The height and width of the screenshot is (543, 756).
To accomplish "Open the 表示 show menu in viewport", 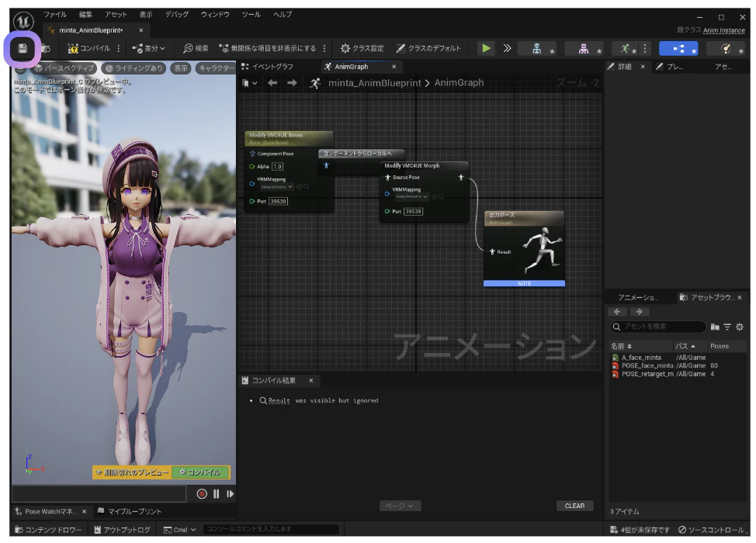I will (181, 68).
